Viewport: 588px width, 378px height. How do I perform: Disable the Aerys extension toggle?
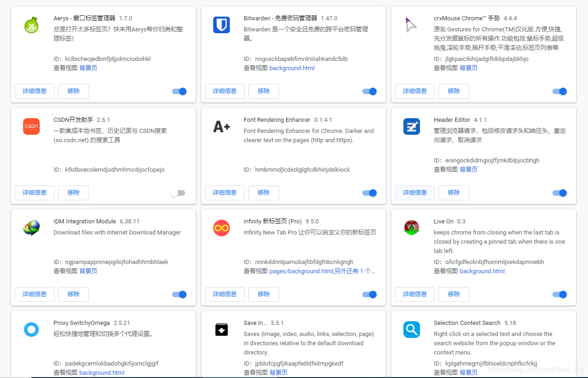[x=180, y=91]
